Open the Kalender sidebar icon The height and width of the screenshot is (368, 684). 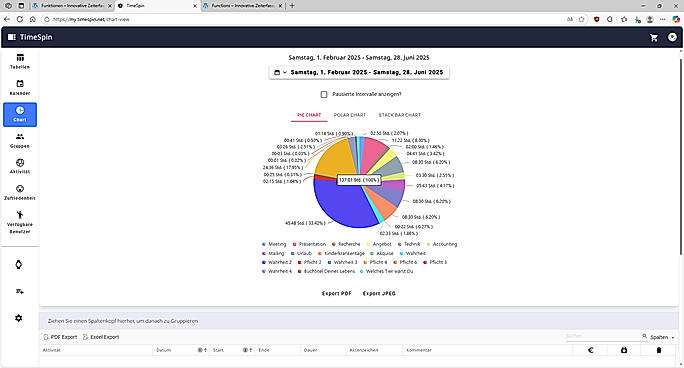[x=20, y=88]
